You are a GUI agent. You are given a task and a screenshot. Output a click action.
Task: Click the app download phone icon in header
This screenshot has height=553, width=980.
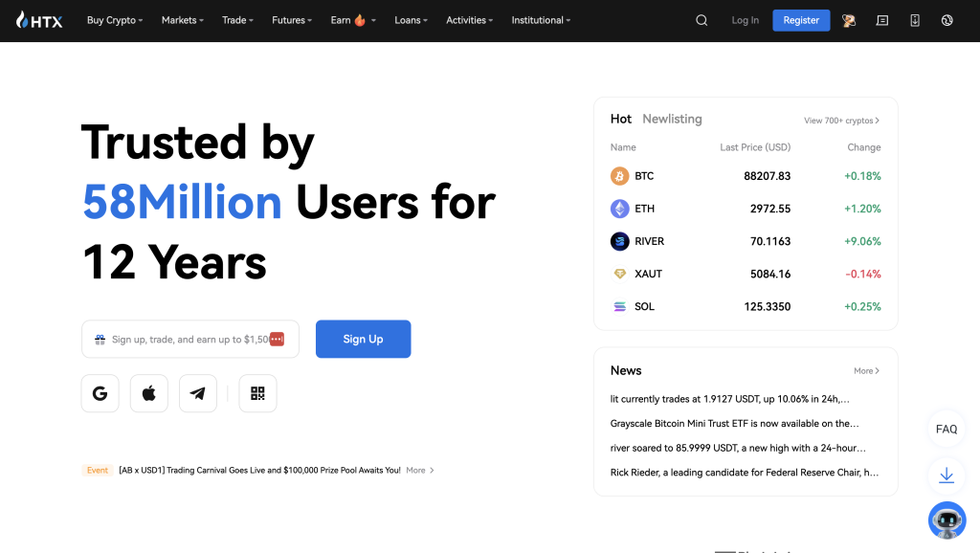[914, 20]
